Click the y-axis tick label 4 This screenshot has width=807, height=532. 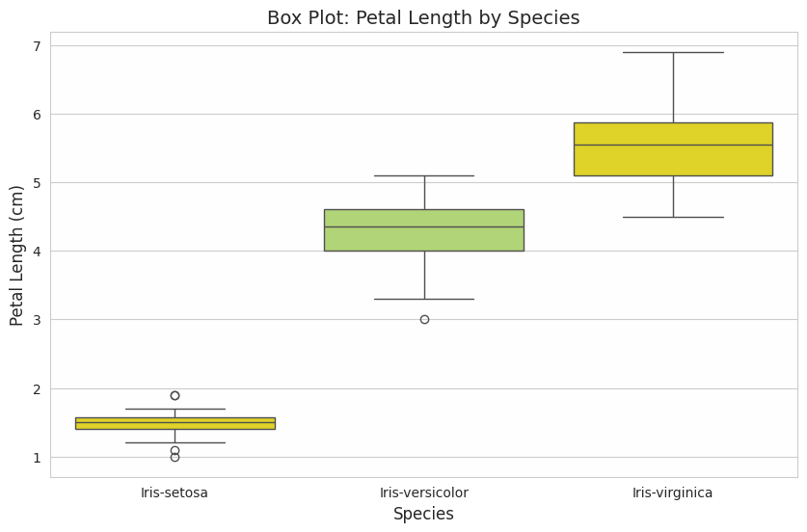[x=37, y=252]
